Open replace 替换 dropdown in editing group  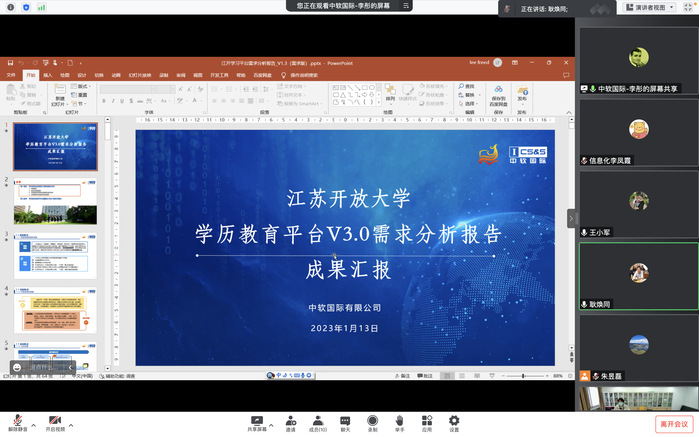[470, 95]
